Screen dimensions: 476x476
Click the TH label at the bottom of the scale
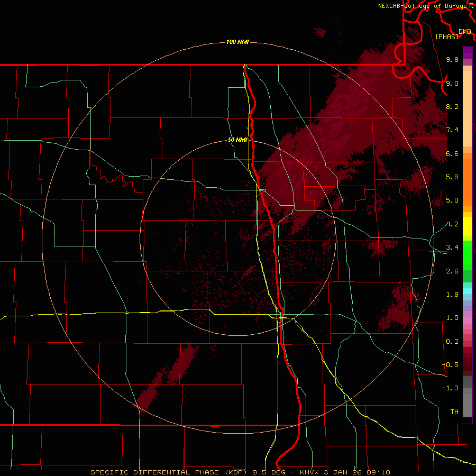click(454, 412)
